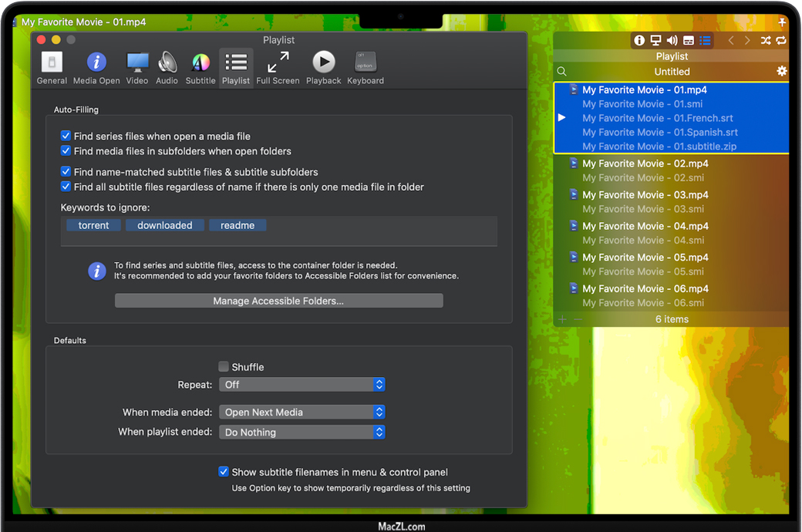Expand the When media ended dropdown
This screenshot has width=802, height=532.
point(302,412)
